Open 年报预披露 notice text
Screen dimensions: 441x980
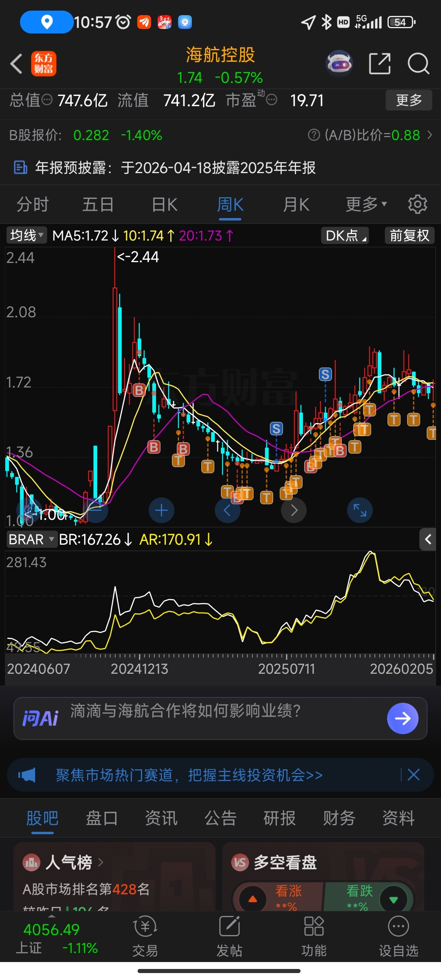pyautogui.click(x=176, y=167)
